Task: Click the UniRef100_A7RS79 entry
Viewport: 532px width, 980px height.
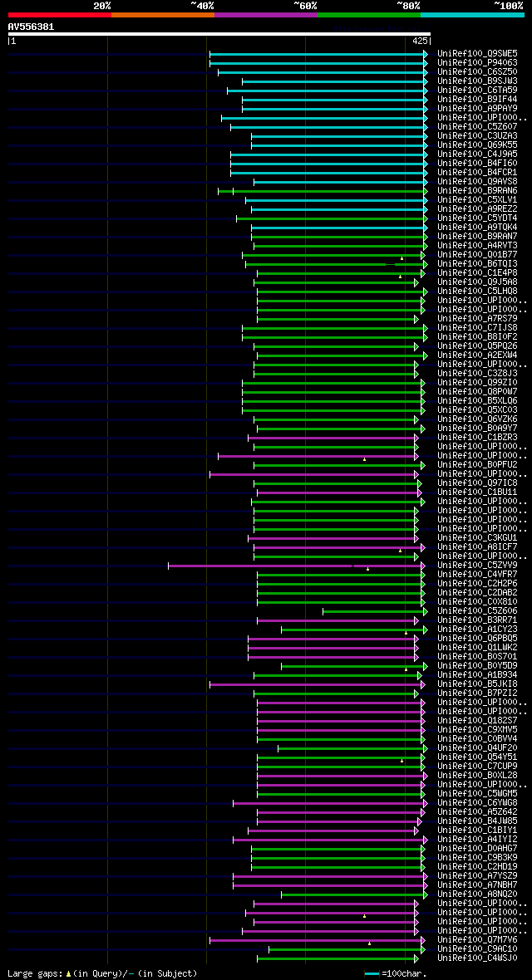Action: tap(477, 319)
